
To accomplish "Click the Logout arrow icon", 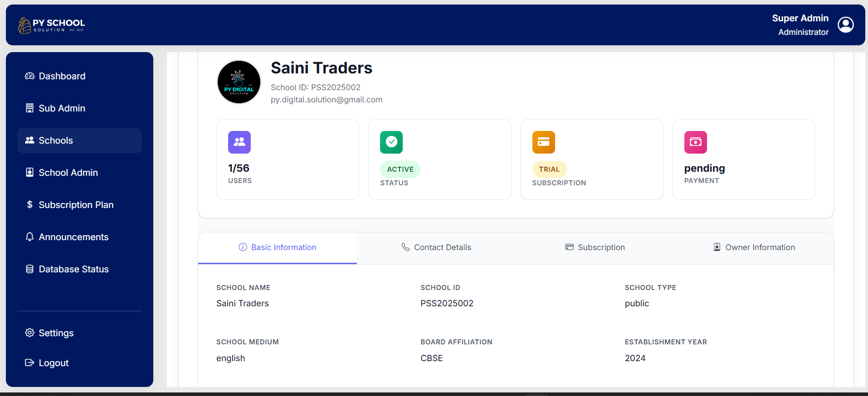I will [29, 363].
